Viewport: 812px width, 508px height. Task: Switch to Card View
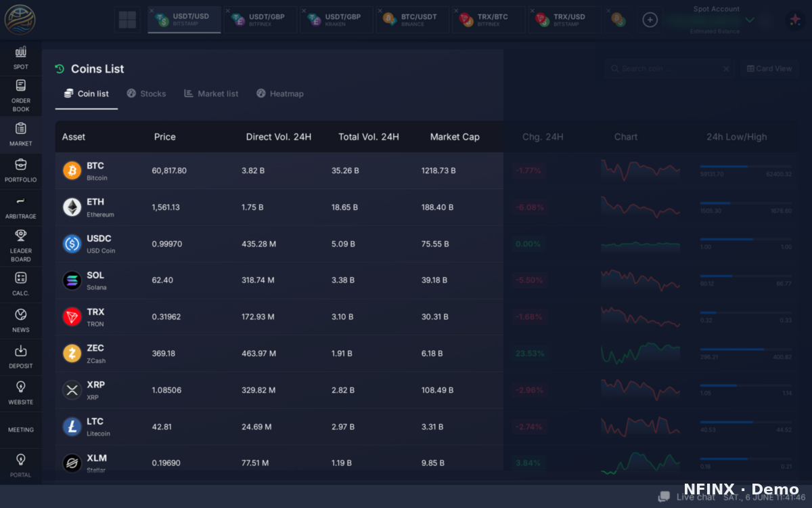(769, 68)
